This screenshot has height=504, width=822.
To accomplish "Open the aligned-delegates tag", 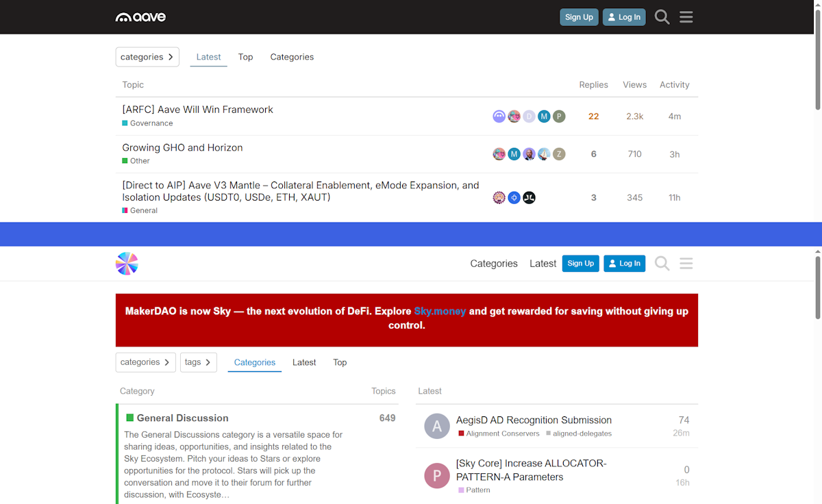I will click(x=579, y=433).
